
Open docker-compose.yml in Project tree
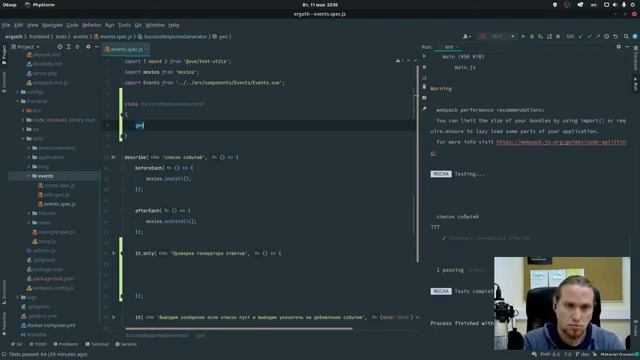48,326
